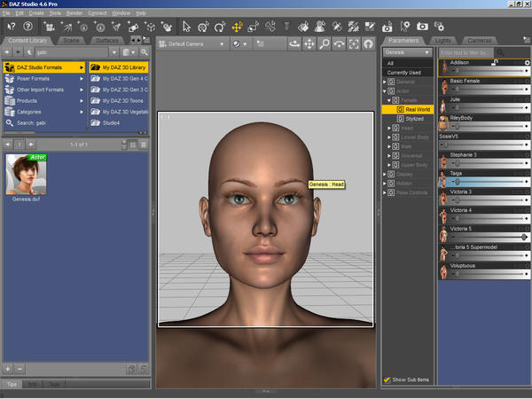
Task: Click the Victoria 5 slider handle
Action: [x=524, y=237]
